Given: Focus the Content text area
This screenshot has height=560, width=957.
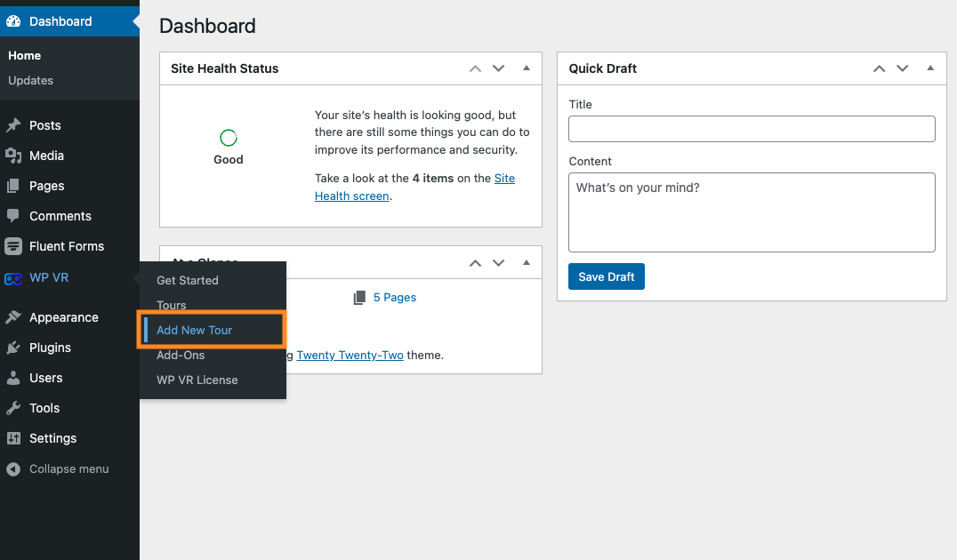Looking at the screenshot, I should click(752, 212).
